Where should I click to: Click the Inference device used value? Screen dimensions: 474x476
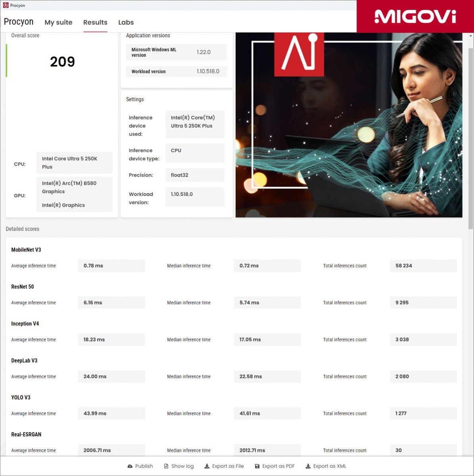point(195,124)
